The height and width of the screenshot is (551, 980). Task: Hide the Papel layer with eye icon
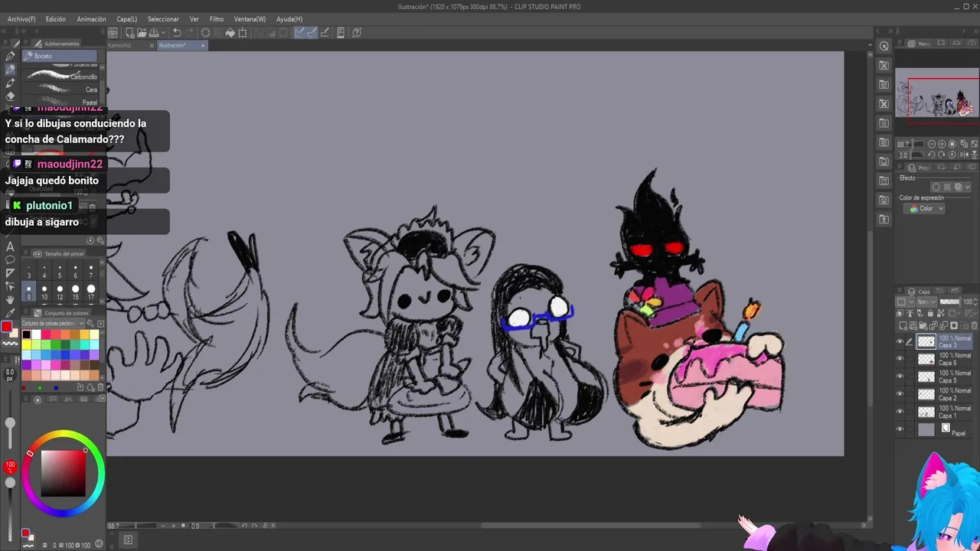coord(900,429)
